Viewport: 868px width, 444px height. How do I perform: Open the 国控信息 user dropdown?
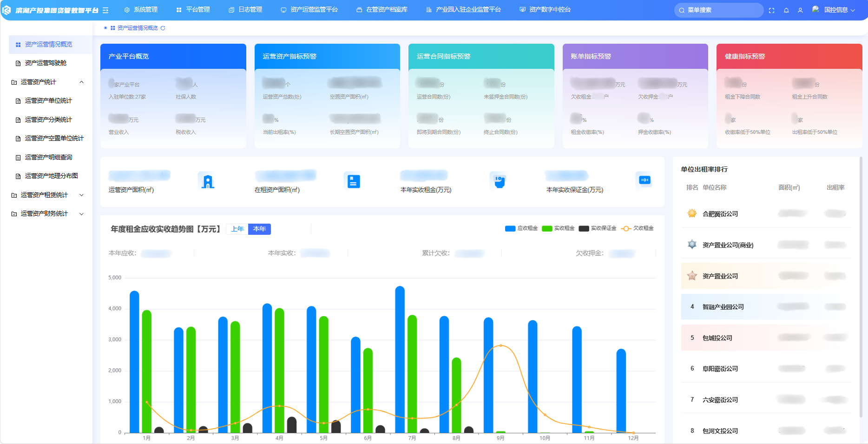point(839,10)
